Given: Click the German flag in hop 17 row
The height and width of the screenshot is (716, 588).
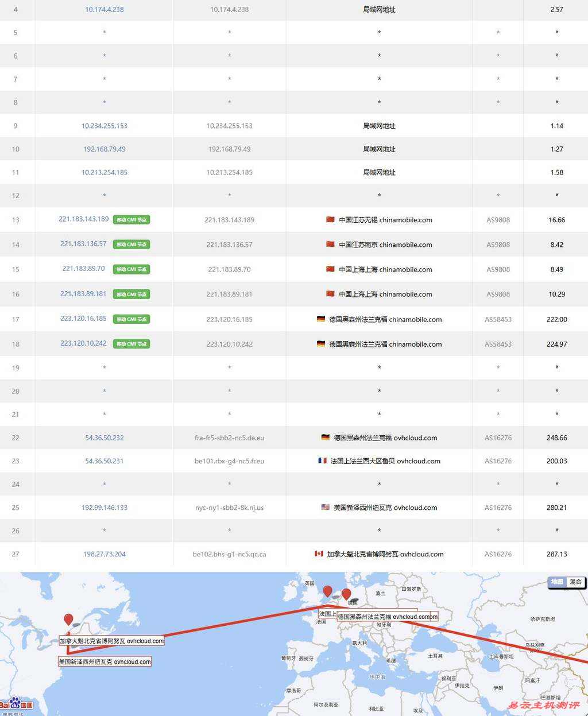Looking at the screenshot, I should [321, 319].
